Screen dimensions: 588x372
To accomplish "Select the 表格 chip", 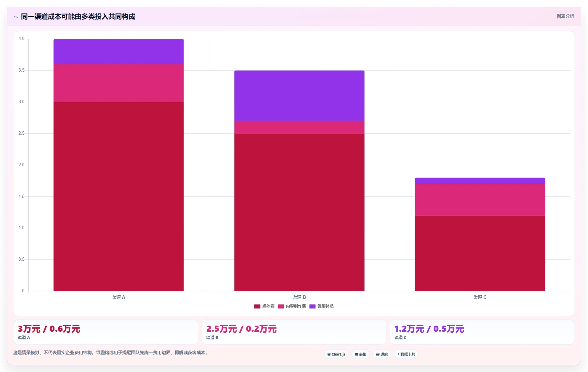I will coord(361,354).
